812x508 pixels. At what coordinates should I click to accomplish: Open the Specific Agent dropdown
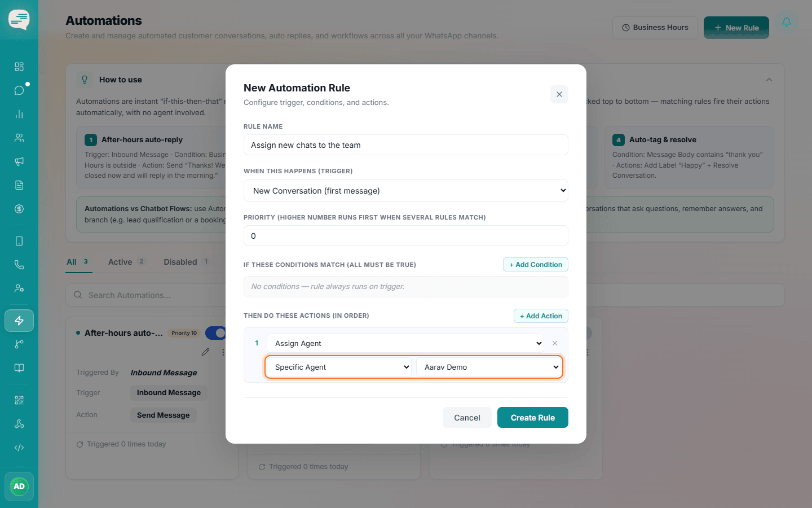click(x=338, y=367)
